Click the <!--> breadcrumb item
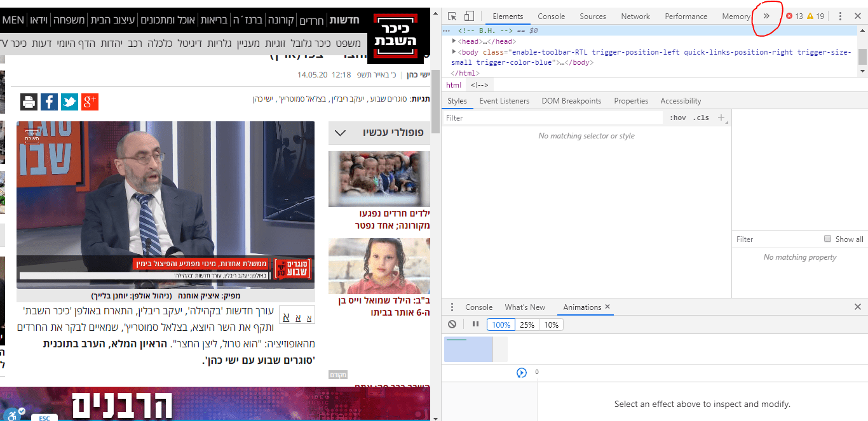The width and height of the screenshot is (868, 421). tap(479, 85)
